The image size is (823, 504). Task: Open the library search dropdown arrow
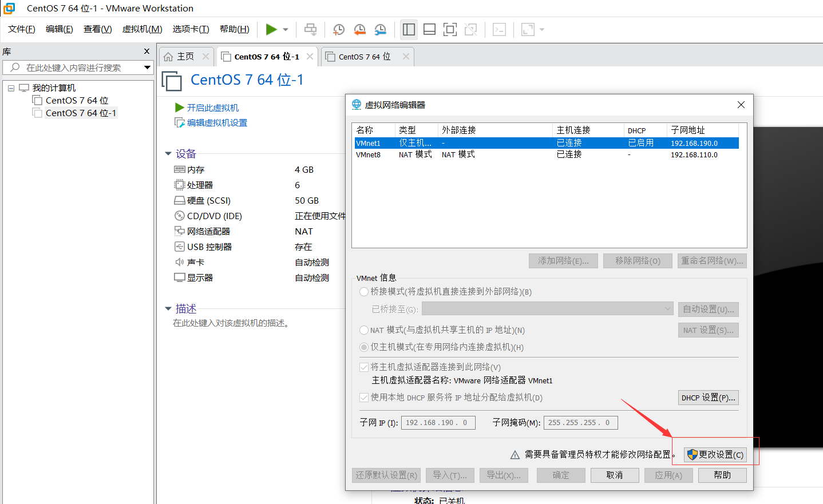click(x=147, y=68)
